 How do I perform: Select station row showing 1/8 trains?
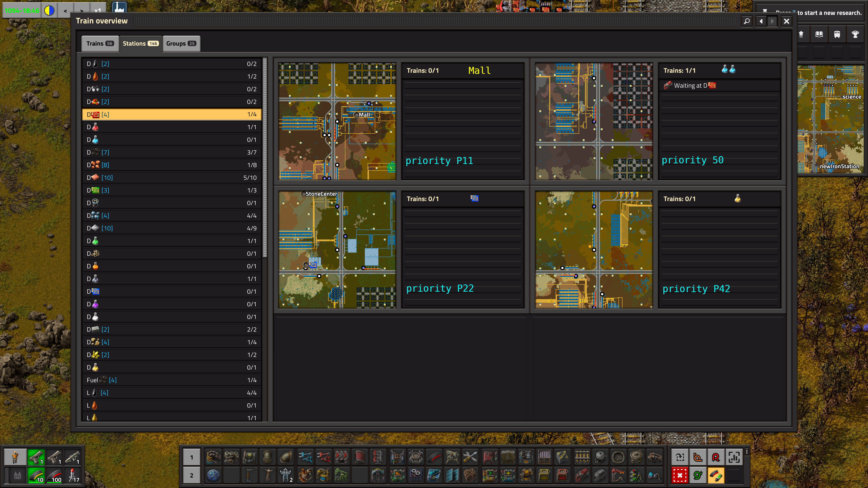coord(172,165)
